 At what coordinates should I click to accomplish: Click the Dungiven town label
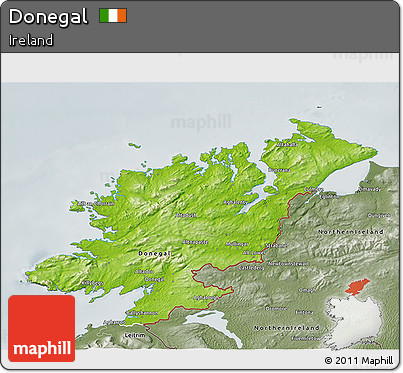[x=379, y=215]
